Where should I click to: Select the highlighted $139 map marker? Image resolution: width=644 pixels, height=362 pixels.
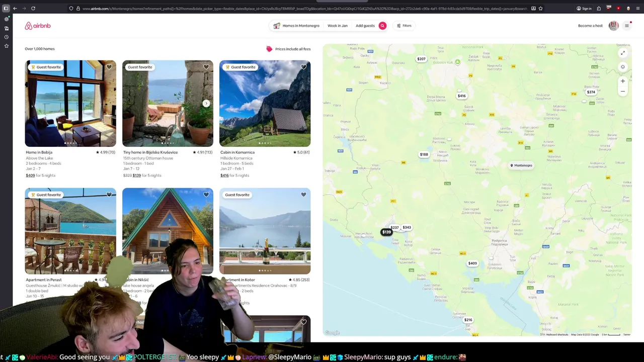(x=386, y=232)
